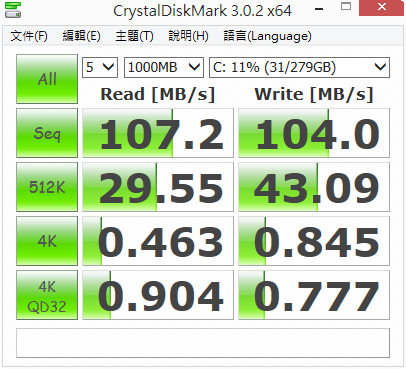
Task: Open the 語言(Language) menu
Action: pos(267,36)
